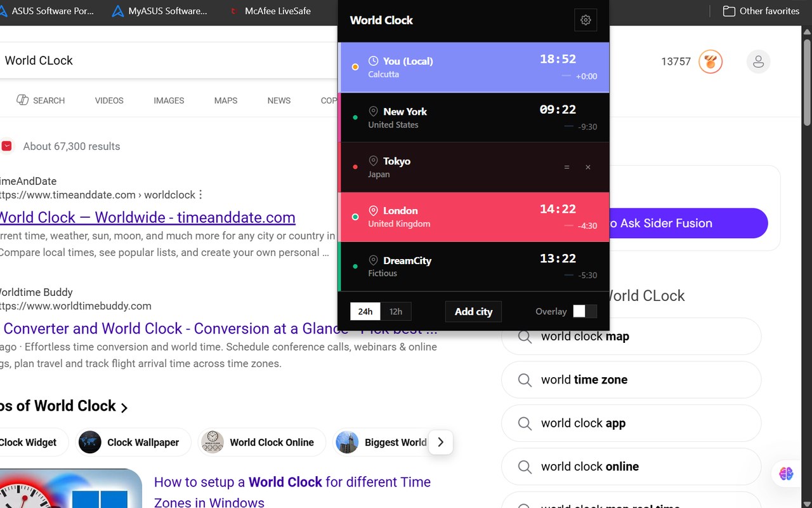
Task: Open the Sider brain icon
Action: (x=787, y=473)
